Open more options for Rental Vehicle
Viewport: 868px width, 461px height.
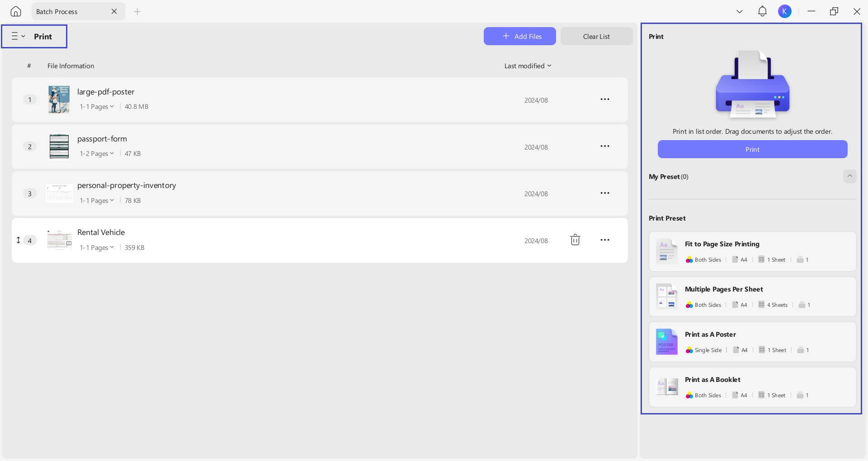tap(605, 240)
